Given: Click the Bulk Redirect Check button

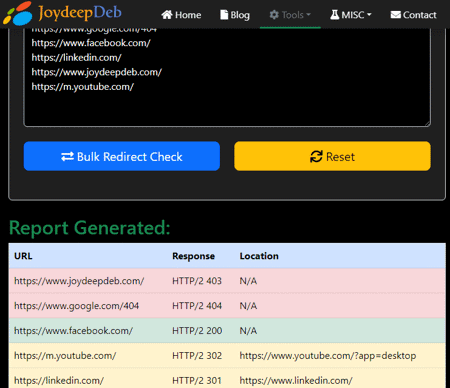Looking at the screenshot, I should (x=122, y=156).
